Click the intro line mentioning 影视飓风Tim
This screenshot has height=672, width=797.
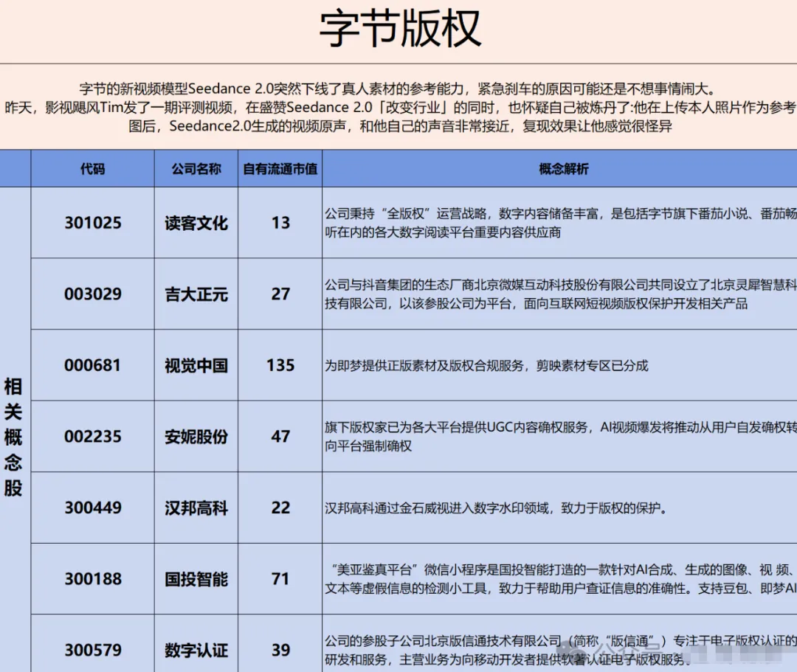point(399,107)
